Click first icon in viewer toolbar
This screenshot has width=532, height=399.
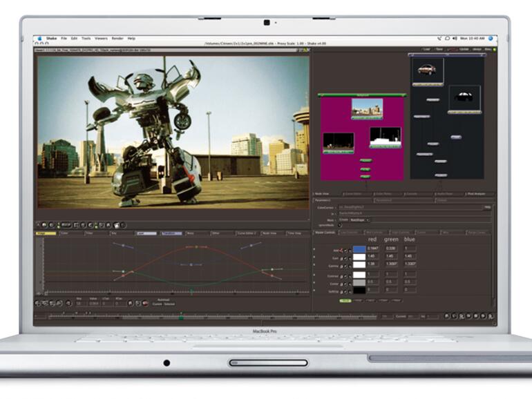[x=38, y=225]
